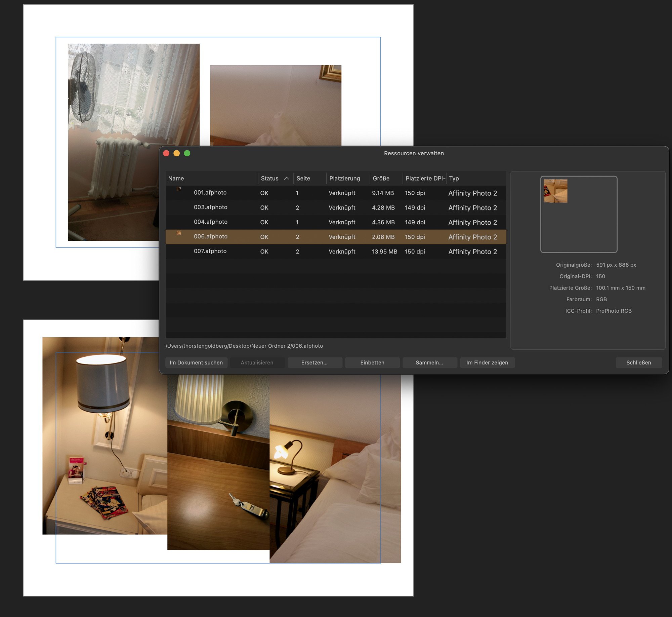Click the Im Dokument suchen button
The image size is (672, 617).
(x=196, y=362)
